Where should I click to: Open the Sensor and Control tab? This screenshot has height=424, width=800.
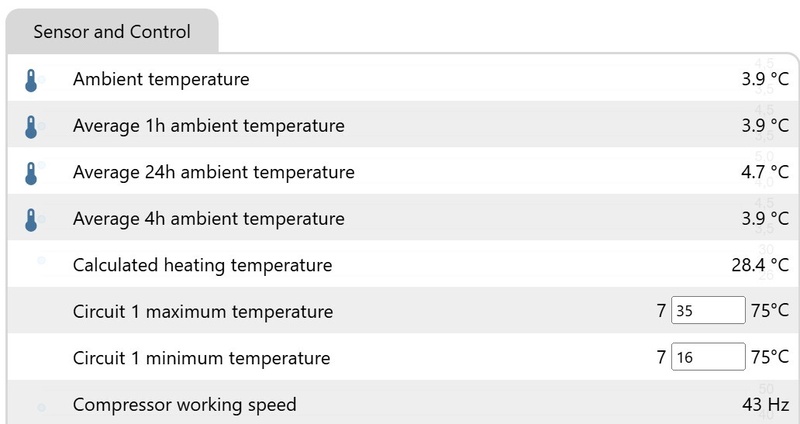pos(112,32)
